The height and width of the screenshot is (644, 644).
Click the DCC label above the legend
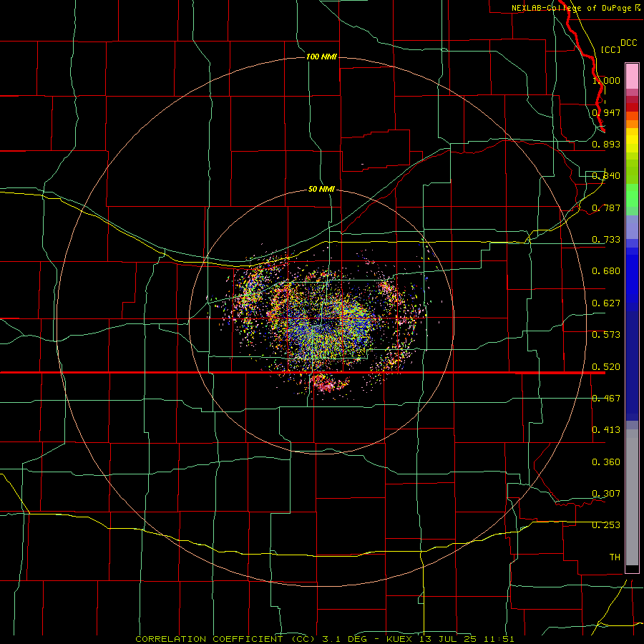[628, 43]
